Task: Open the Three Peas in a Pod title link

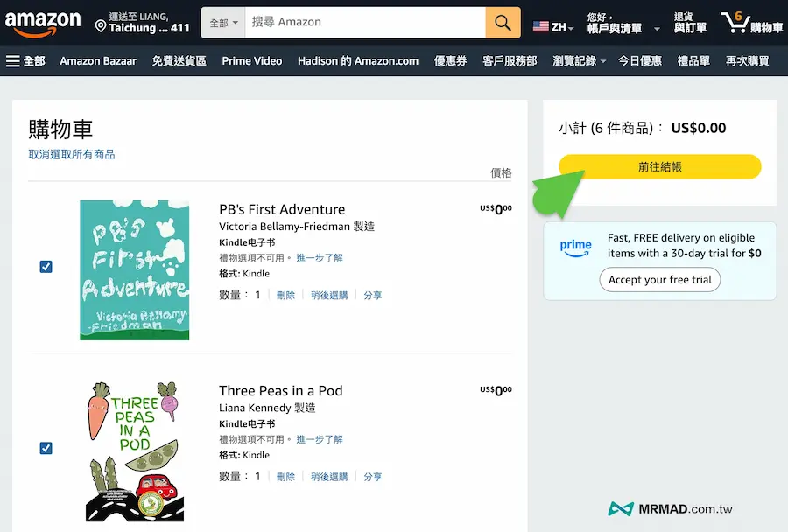Action: pyautogui.click(x=281, y=391)
